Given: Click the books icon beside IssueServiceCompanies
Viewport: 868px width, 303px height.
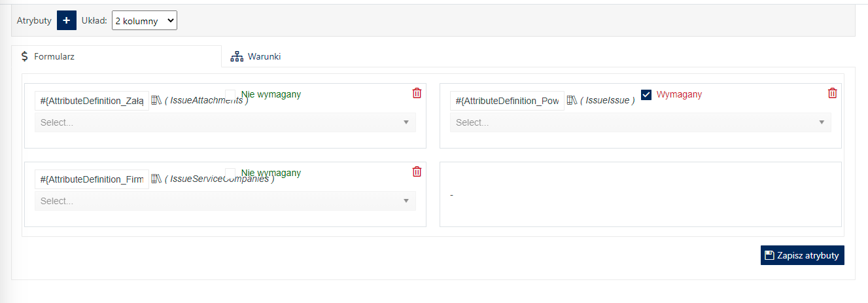Looking at the screenshot, I should 156,179.
